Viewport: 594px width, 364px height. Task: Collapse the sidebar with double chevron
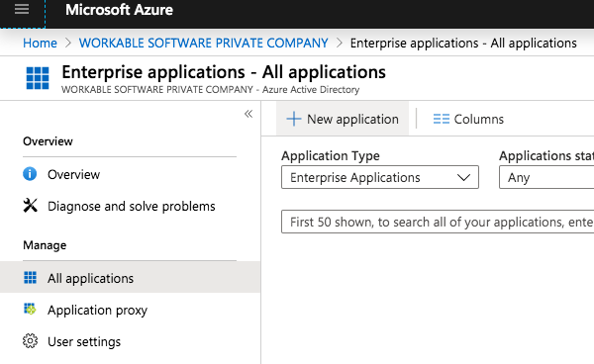[248, 114]
